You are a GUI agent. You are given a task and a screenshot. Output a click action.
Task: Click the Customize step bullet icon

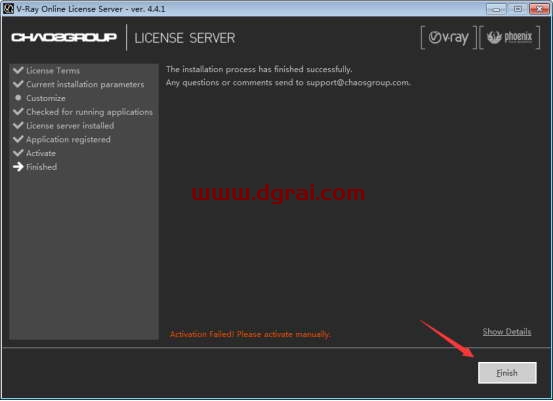[x=18, y=98]
